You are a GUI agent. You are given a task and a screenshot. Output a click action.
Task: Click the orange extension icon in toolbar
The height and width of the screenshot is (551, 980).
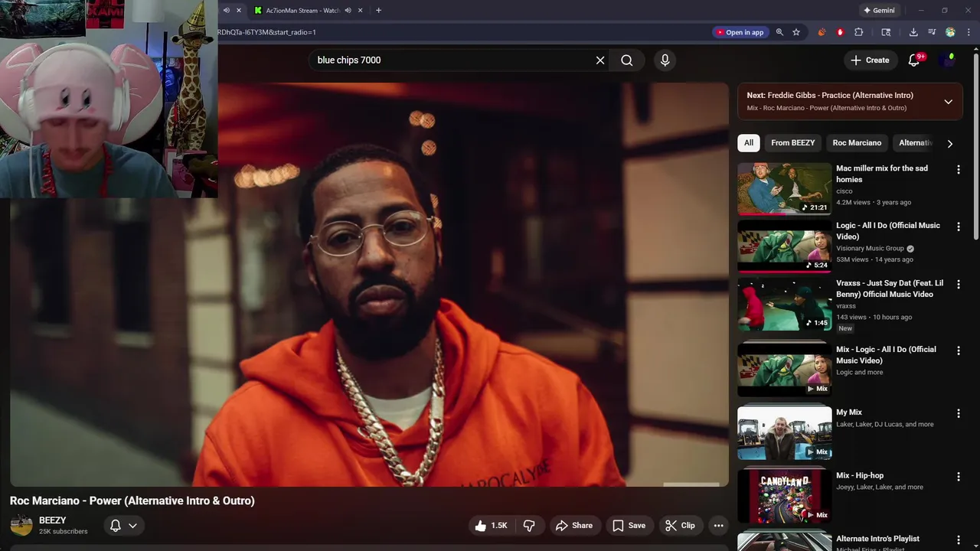tap(822, 32)
